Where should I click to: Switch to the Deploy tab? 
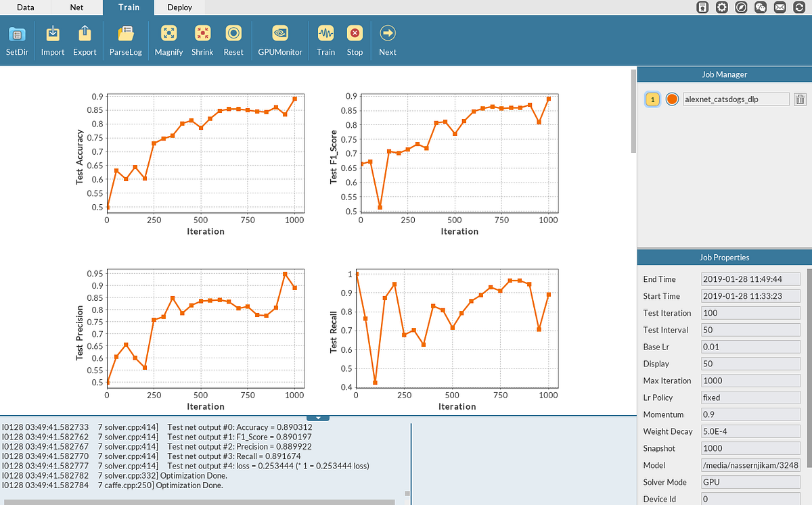179,7
